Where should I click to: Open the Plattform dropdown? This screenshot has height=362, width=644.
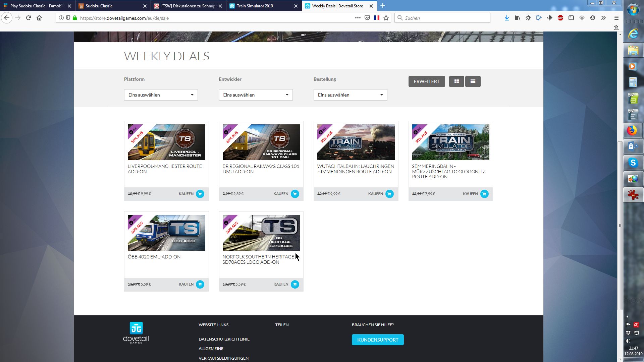pyautogui.click(x=161, y=95)
